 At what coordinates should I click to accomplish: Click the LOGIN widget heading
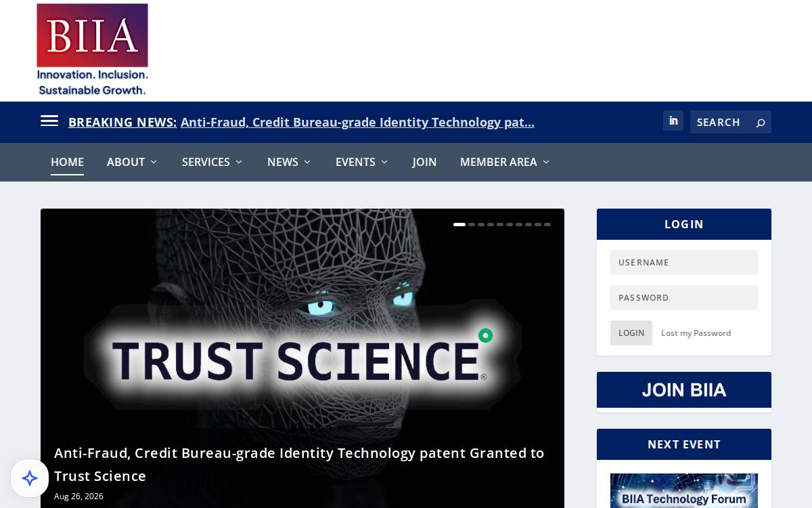(684, 224)
